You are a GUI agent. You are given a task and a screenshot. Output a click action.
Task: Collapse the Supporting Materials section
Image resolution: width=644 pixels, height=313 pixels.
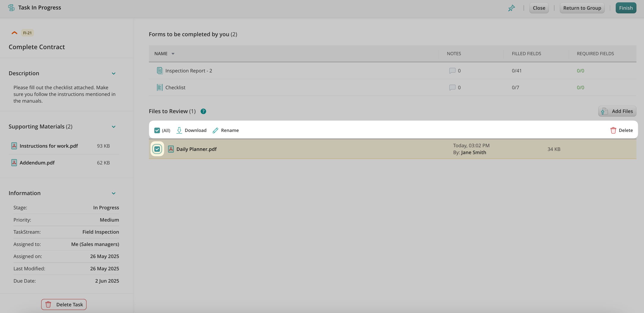click(x=114, y=127)
